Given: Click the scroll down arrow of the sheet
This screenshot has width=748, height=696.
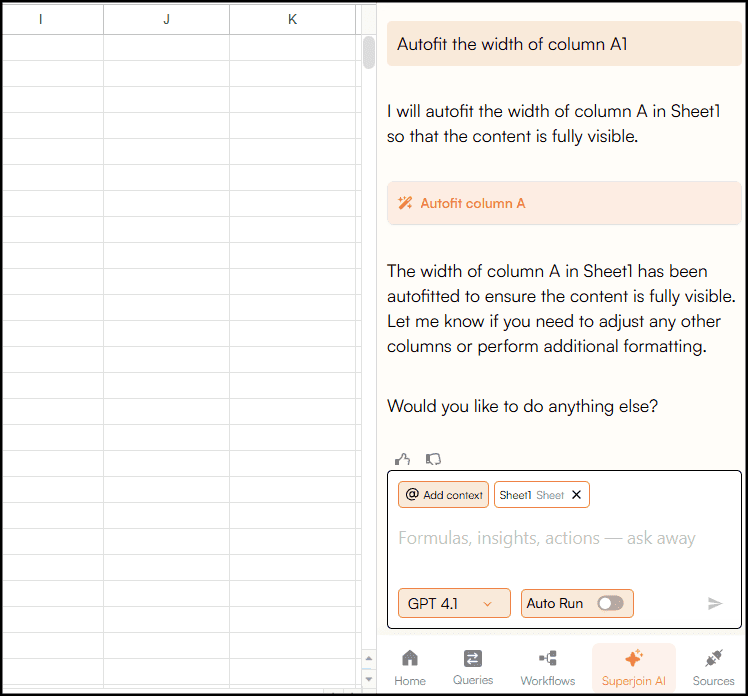Looking at the screenshot, I should click(369, 678).
